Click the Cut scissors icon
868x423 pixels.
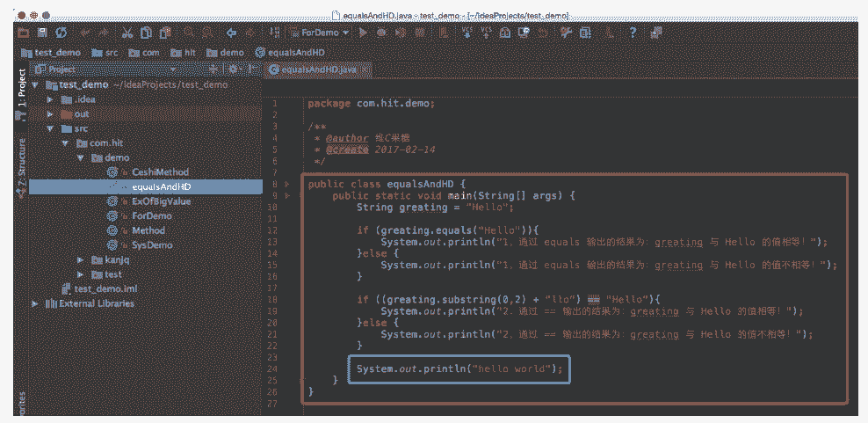click(x=127, y=33)
